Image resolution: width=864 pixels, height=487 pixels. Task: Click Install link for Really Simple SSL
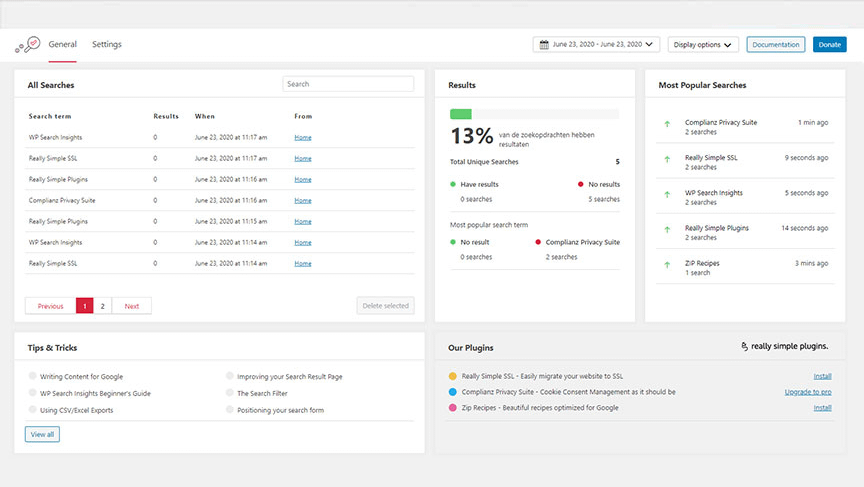pos(823,376)
